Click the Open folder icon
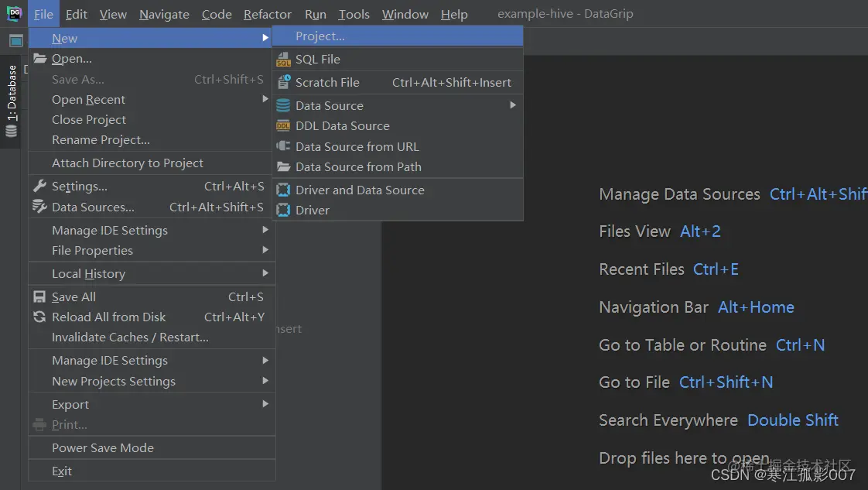Image resolution: width=868 pixels, height=490 pixels. (x=39, y=58)
